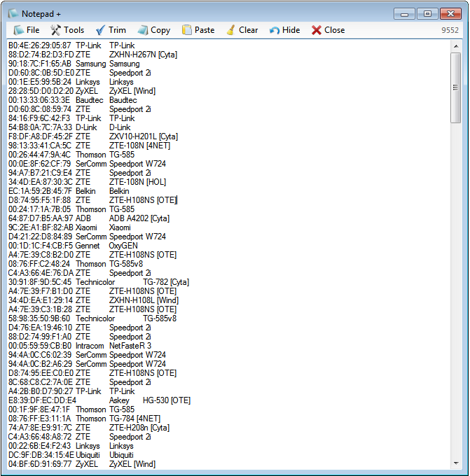This screenshot has height=476, width=470.
Task: Minimize the Notepad + window
Action: [x=403, y=13]
